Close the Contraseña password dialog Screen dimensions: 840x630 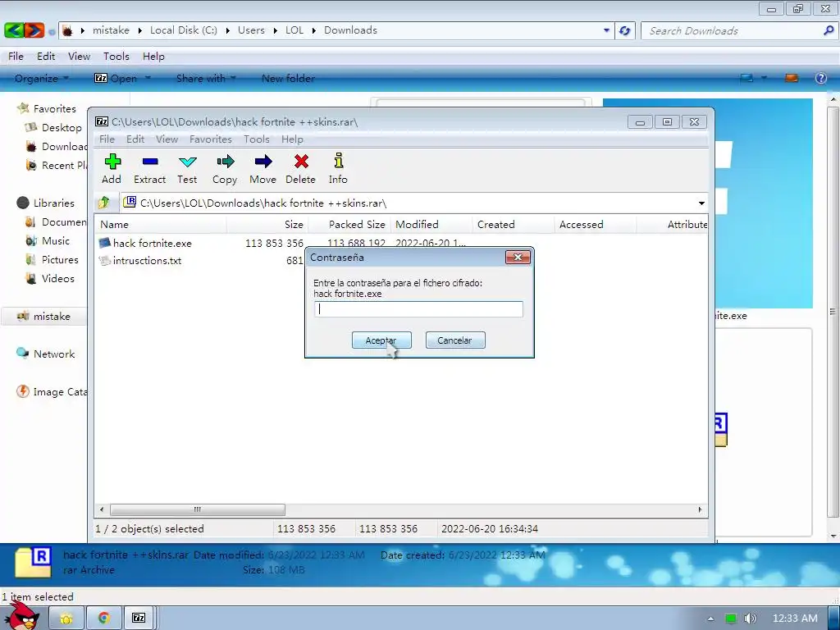click(518, 257)
